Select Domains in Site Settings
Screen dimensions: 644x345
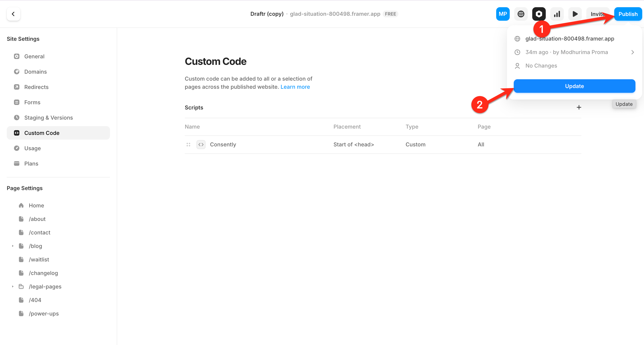(36, 72)
